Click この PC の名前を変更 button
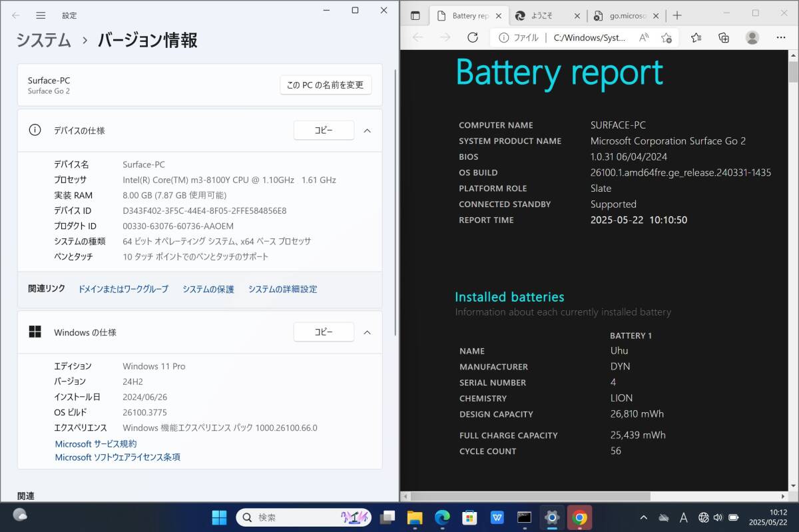The image size is (799, 532). [326, 85]
